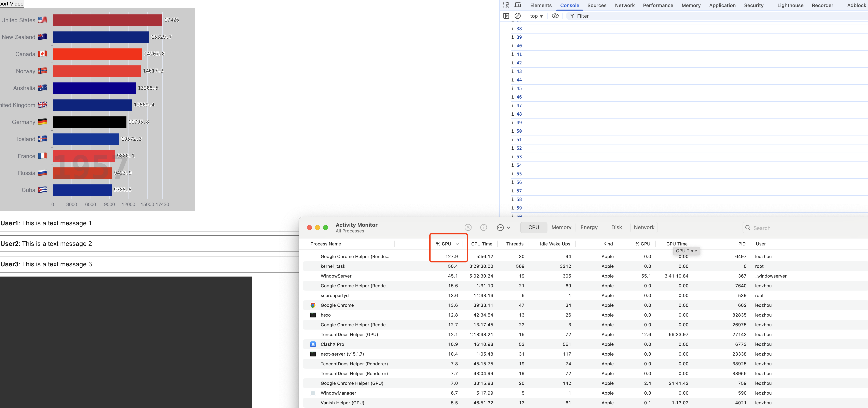The height and width of the screenshot is (408, 868).
Task: Toggle the live expression eye icon
Action: pyautogui.click(x=555, y=16)
